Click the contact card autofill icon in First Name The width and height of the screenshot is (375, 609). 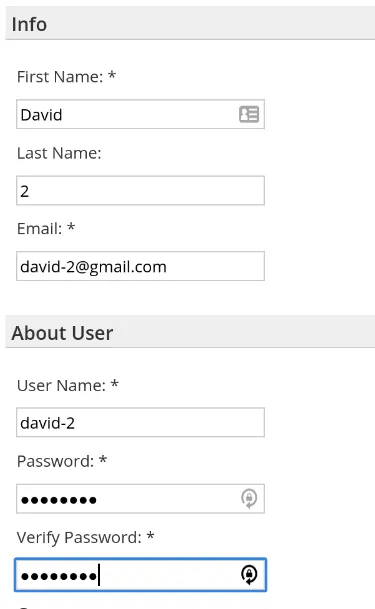tap(249, 114)
